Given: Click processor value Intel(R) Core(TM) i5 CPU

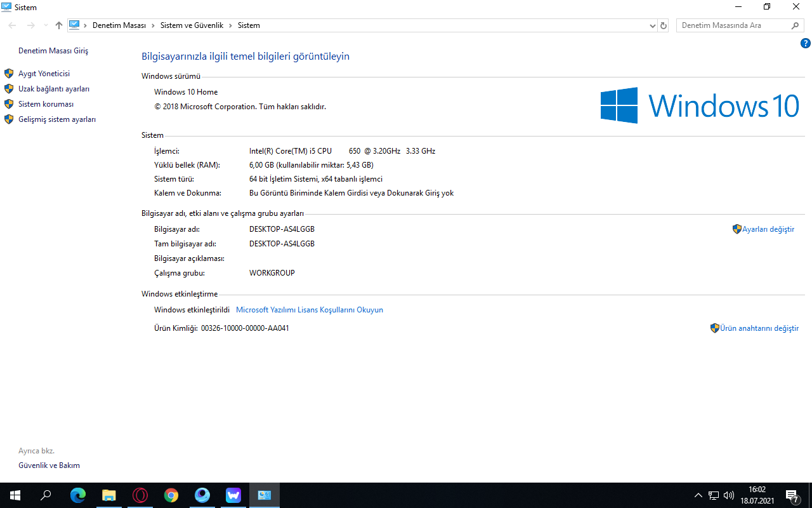Looking at the screenshot, I should (342, 151).
